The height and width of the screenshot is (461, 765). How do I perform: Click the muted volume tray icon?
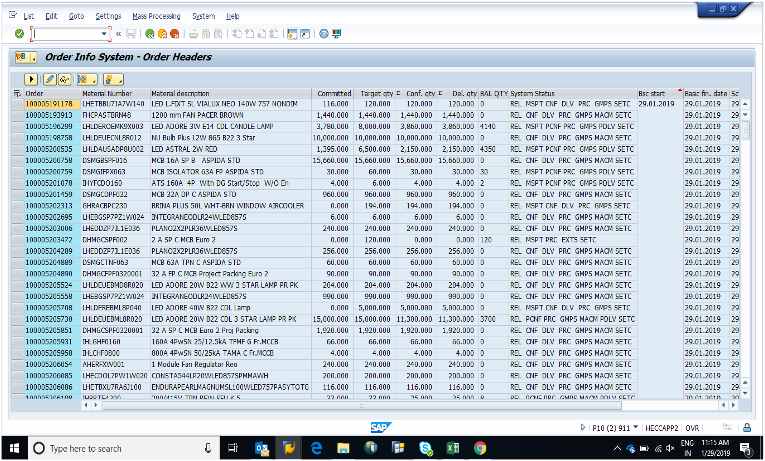click(x=672, y=448)
